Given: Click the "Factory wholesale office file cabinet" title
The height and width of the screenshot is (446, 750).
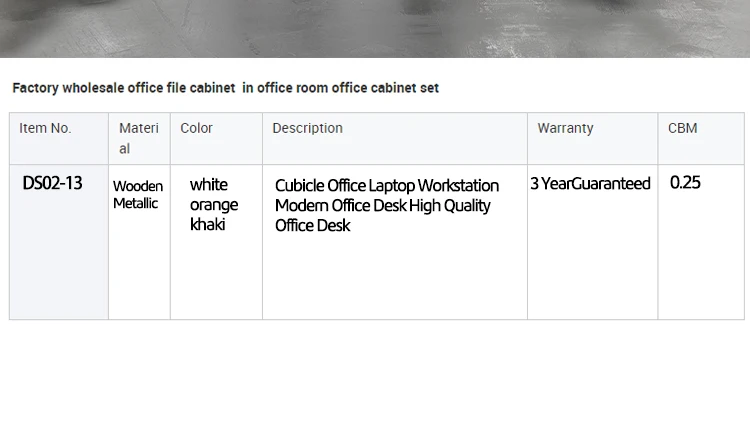Looking at the screenshot, I should 124,88.
